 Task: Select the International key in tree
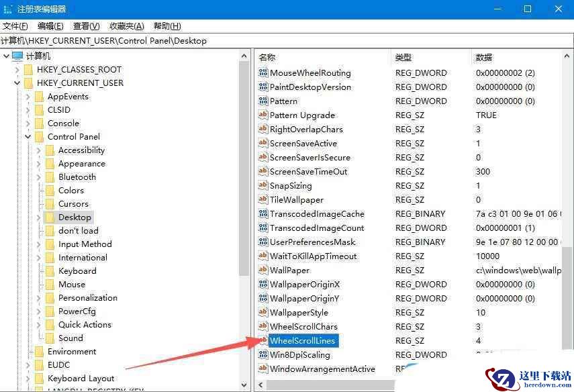(x=83, y=258)
